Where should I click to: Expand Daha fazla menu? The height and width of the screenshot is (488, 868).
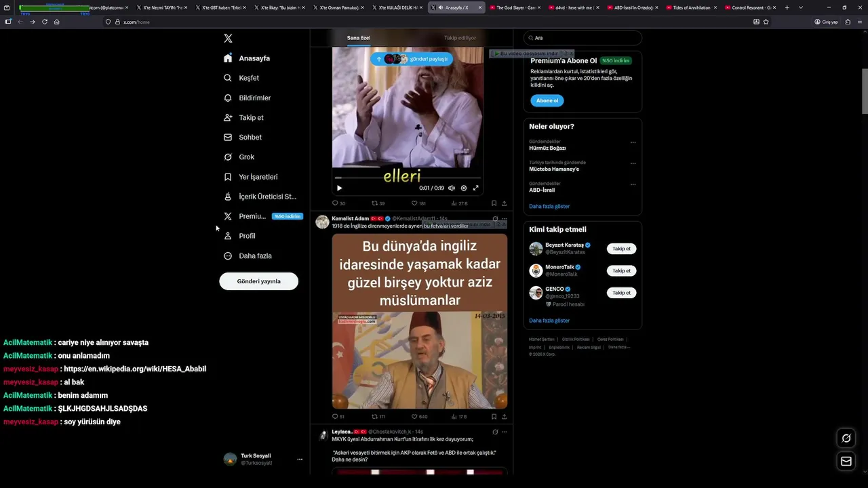coord(248,256)
